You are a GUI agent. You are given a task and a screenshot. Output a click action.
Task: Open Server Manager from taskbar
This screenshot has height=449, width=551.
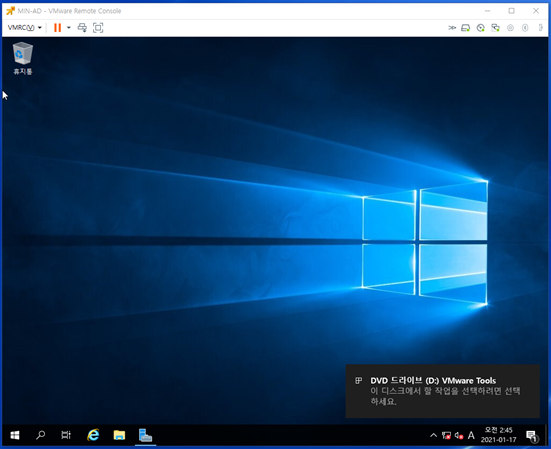[145, 435]
